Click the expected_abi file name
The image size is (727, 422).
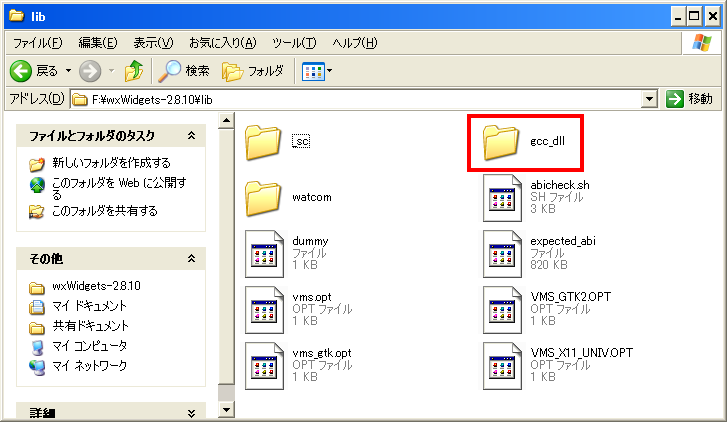tap(563, 241)
